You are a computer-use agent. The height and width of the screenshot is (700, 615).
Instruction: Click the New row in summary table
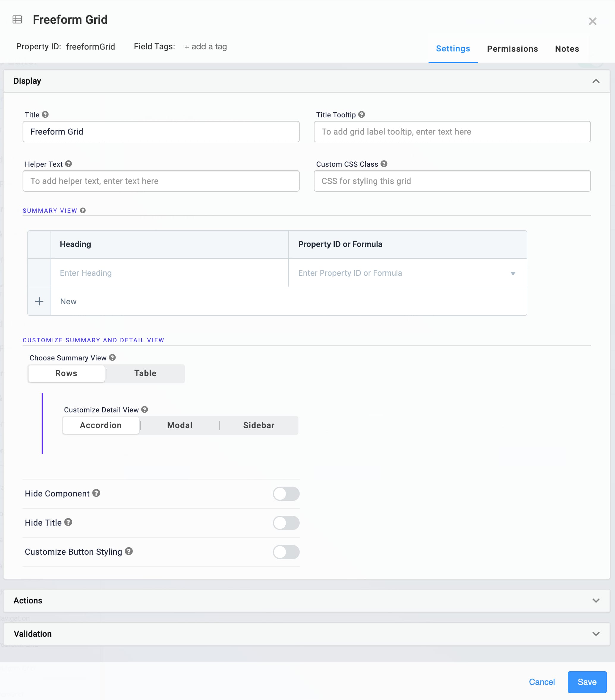click(x=289, y=301)
